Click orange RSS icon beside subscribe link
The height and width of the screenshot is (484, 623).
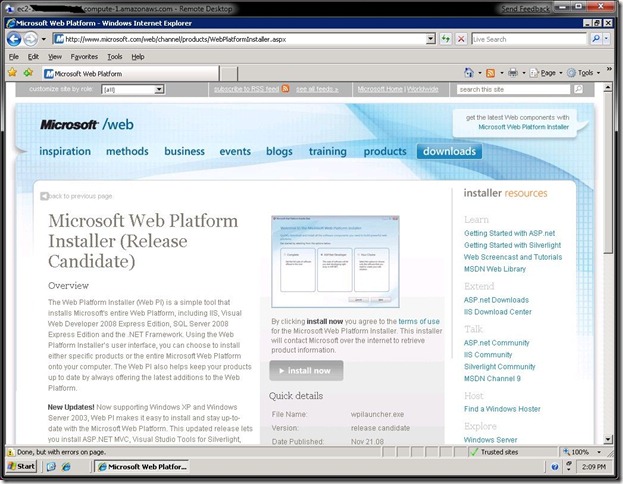[286, 89]
